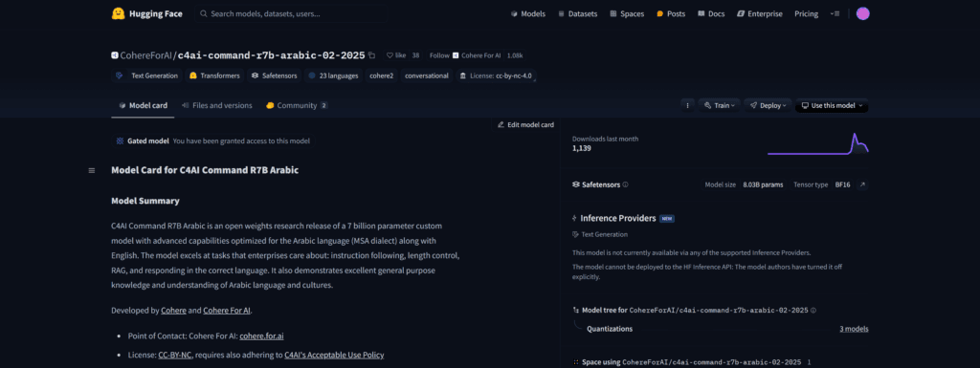Click the BF16 tensor type value
Screen dimensions: 980x368
(x=842, y=184)
